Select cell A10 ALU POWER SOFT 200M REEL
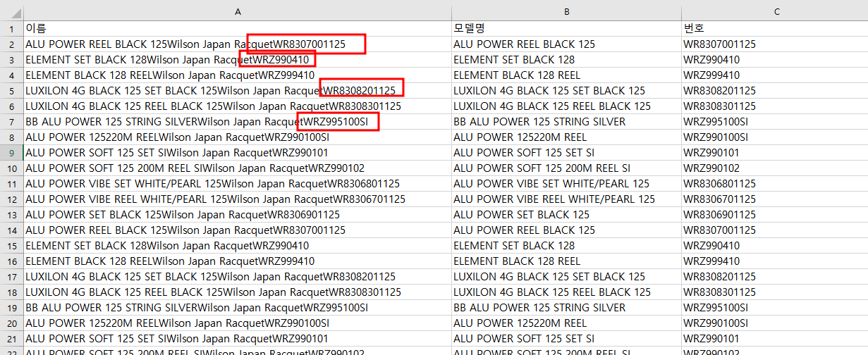This screenshot has height=355, width=868. pyautogui.click(x=238, y=168)
